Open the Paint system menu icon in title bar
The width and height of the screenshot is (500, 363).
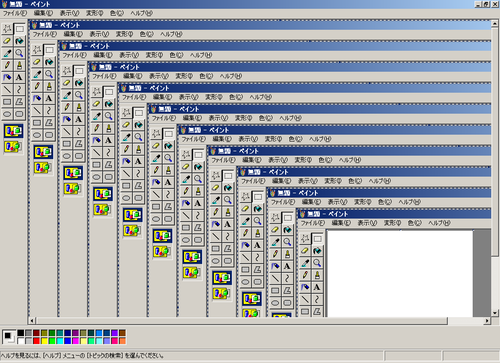4,4
